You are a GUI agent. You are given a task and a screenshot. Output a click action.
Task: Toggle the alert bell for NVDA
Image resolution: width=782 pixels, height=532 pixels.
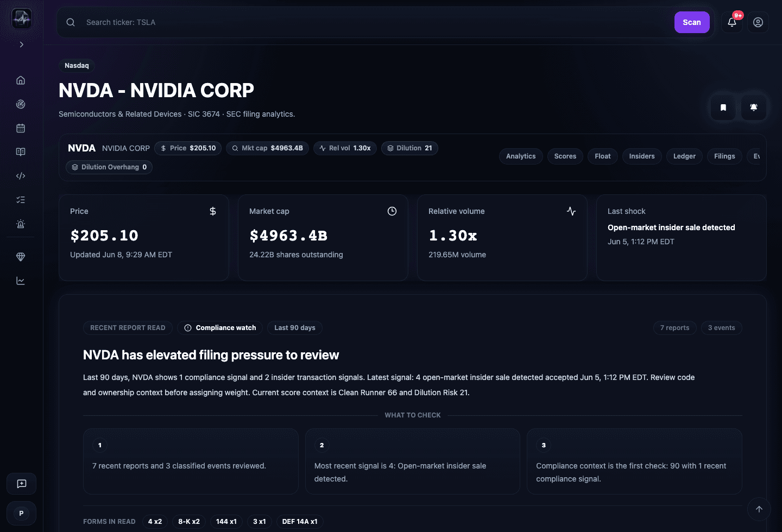754,107
